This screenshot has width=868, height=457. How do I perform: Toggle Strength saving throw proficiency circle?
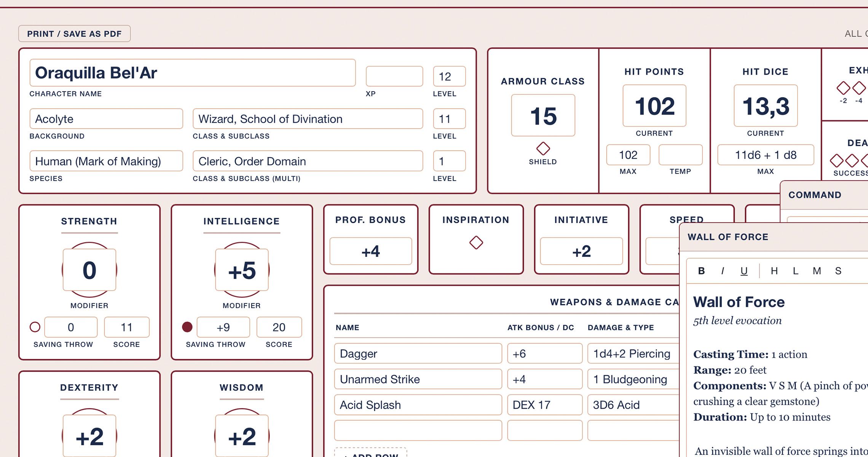35,327
